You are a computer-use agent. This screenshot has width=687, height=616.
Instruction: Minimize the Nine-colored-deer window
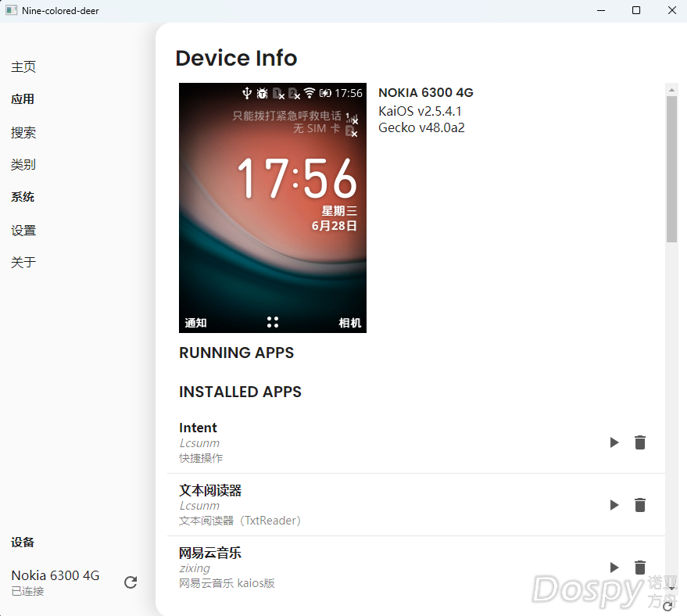[x=601, y=10]
